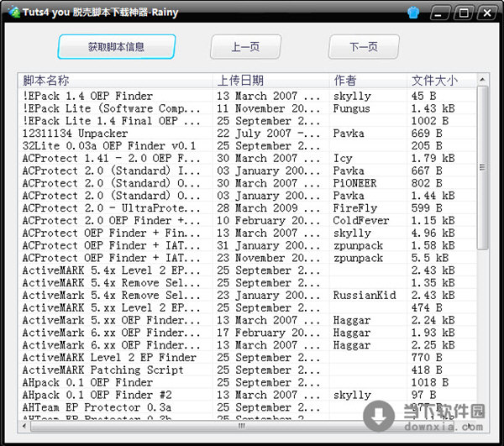
Task: Select row ACProtect 2.0 - UltraProte...
Action: 247,208
